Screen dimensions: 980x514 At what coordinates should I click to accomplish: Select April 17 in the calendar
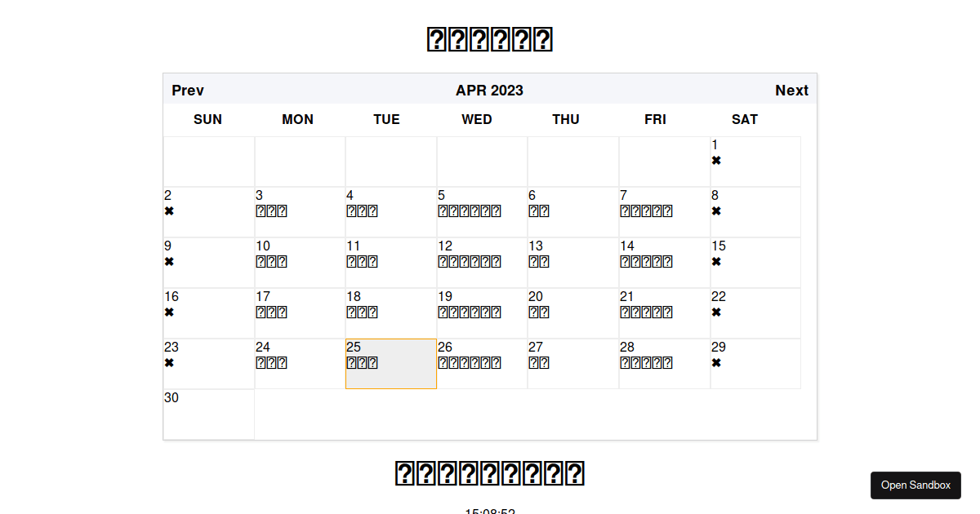click(x=299, y=312)
